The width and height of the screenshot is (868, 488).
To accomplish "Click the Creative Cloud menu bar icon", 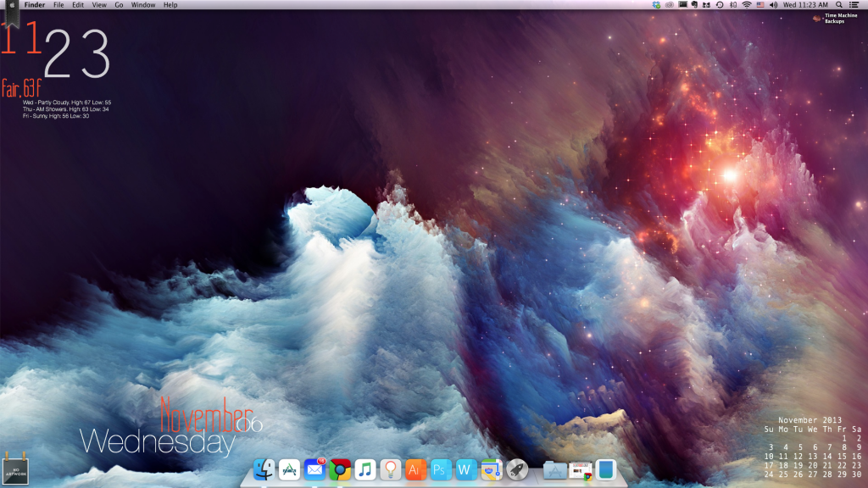I will coord(670,5).
